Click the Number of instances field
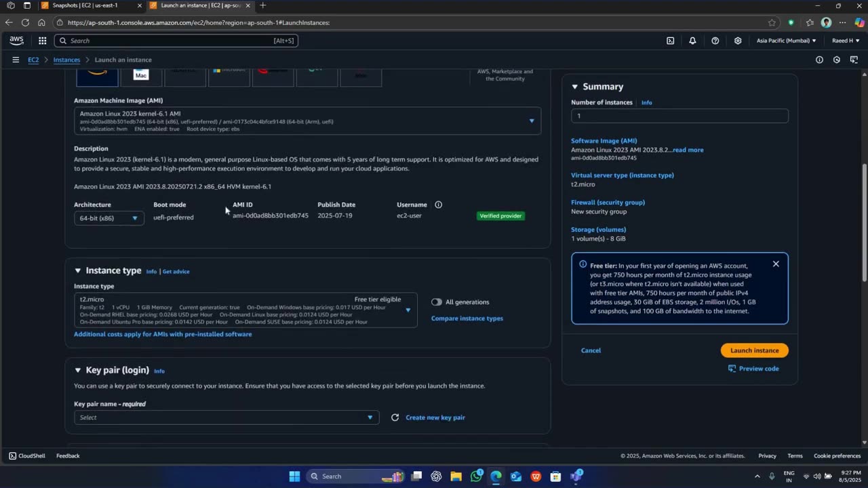Screen dimensions: 868x488 [x=679, y=116]
